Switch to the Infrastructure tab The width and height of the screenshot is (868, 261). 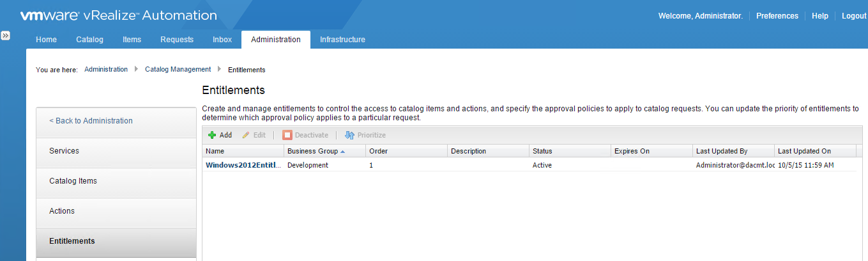(342, 40)
